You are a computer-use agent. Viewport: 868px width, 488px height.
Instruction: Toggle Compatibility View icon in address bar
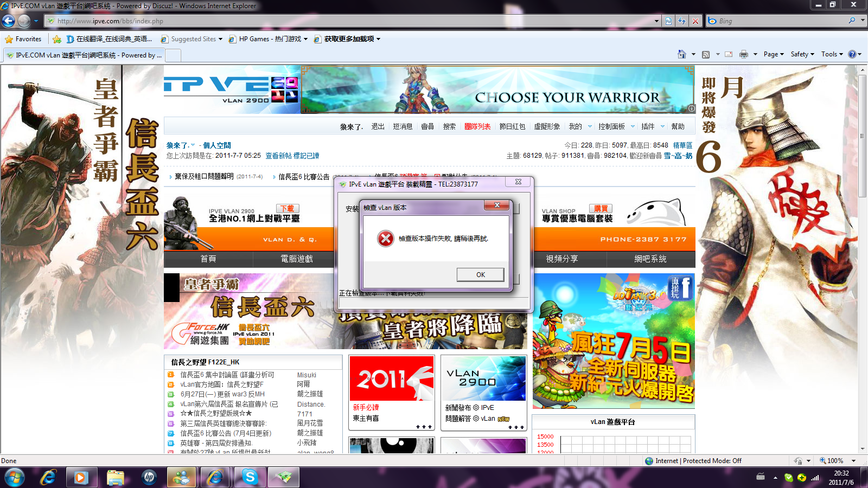tap(668, 21)
